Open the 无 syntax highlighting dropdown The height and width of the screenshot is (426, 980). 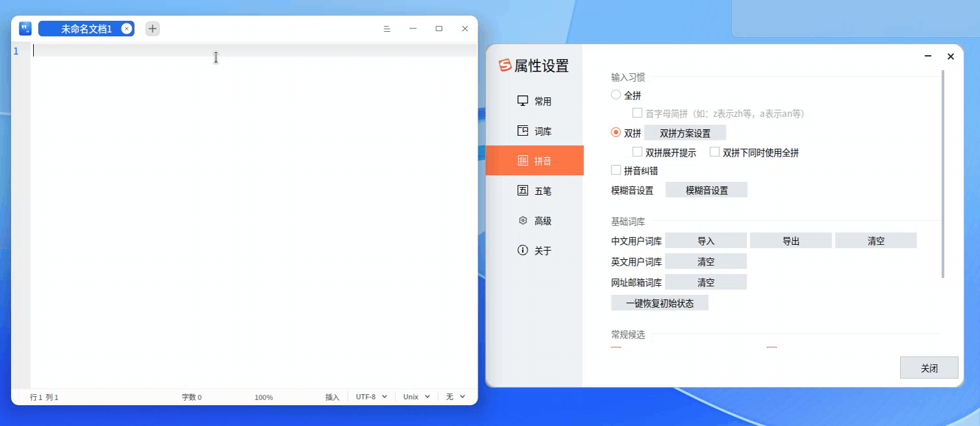click(456, 397)
